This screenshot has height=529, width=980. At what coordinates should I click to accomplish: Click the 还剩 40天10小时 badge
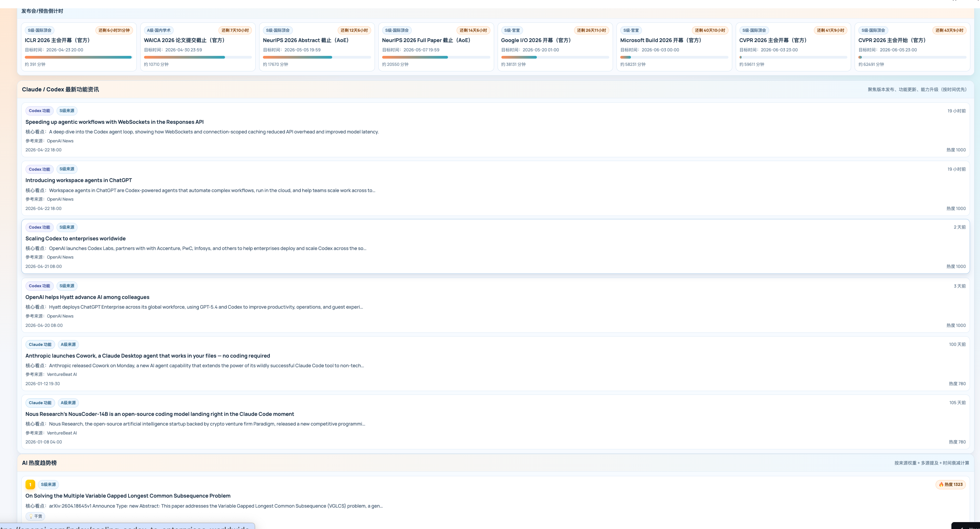710,30
